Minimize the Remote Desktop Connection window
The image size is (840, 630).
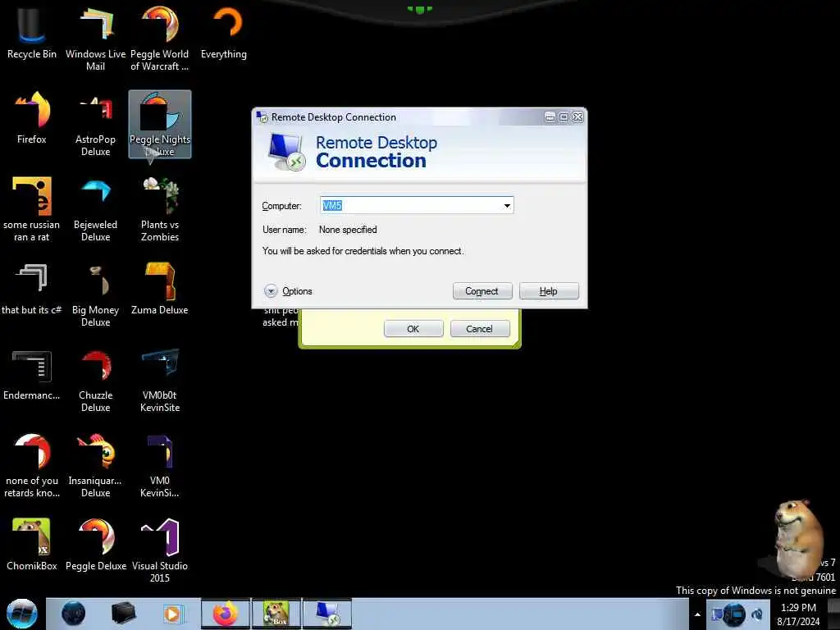(x=550, y=116)
